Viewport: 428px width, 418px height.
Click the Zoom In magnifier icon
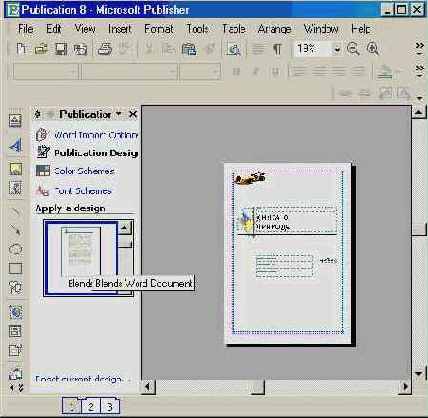coord(372,49)
